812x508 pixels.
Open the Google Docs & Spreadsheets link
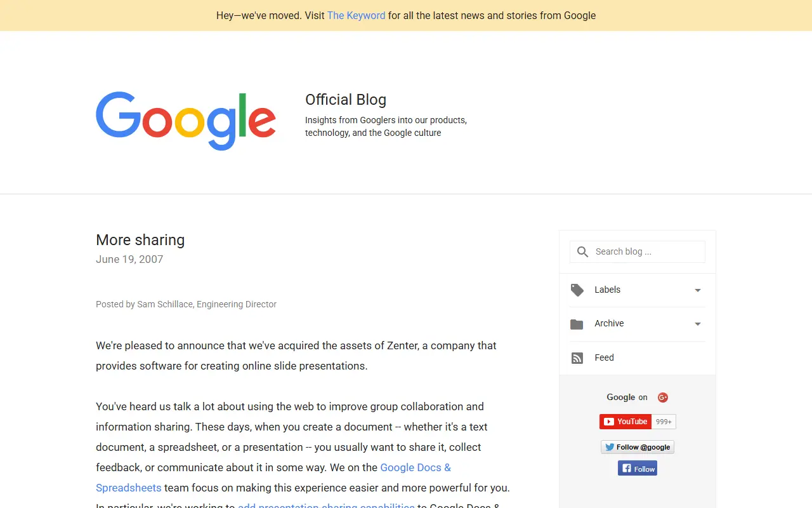tap(273, 478)
